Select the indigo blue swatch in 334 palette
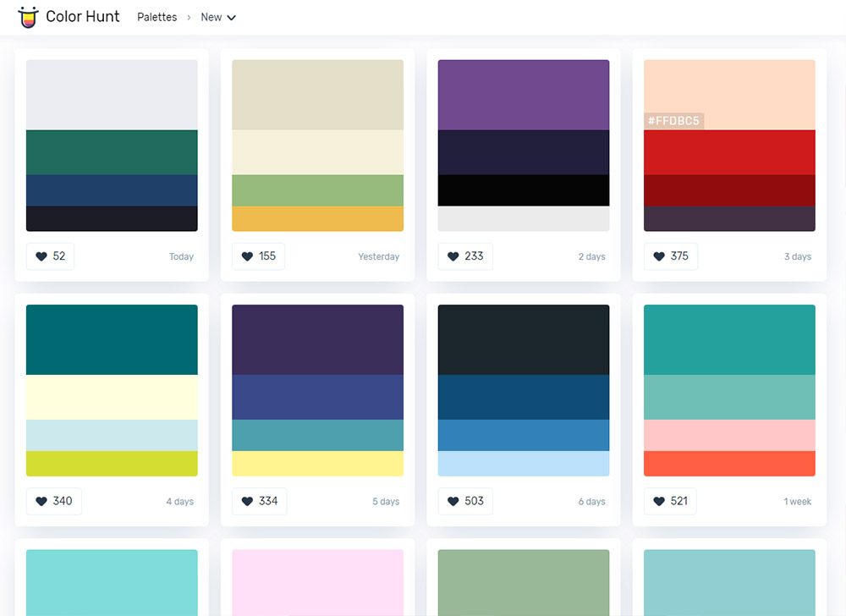Viewport: 846px width, 616px height. [318, 397]
